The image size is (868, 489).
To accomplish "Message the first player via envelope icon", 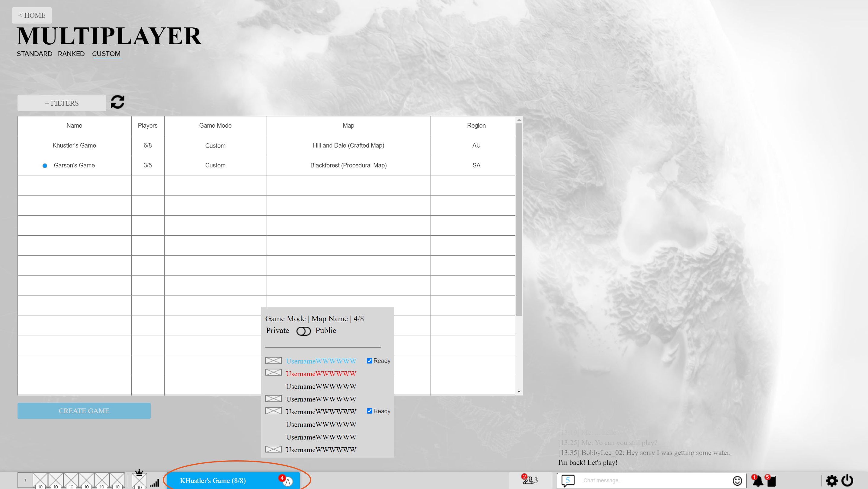I will point(273,360).
